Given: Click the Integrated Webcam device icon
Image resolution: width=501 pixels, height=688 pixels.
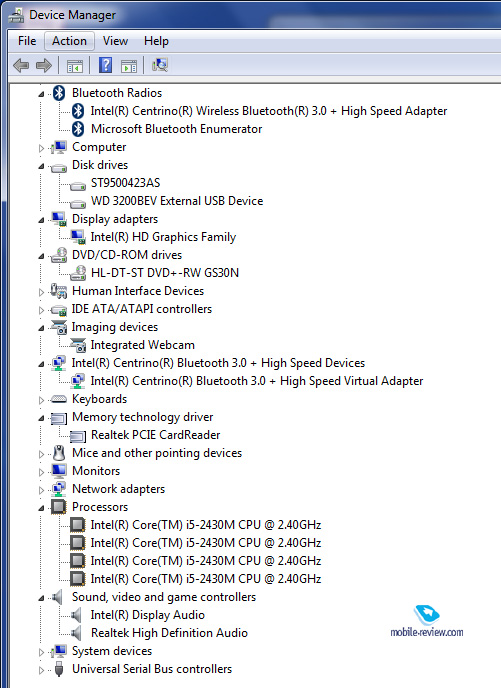Looking at the screenshot, I should tap(79, 345).
